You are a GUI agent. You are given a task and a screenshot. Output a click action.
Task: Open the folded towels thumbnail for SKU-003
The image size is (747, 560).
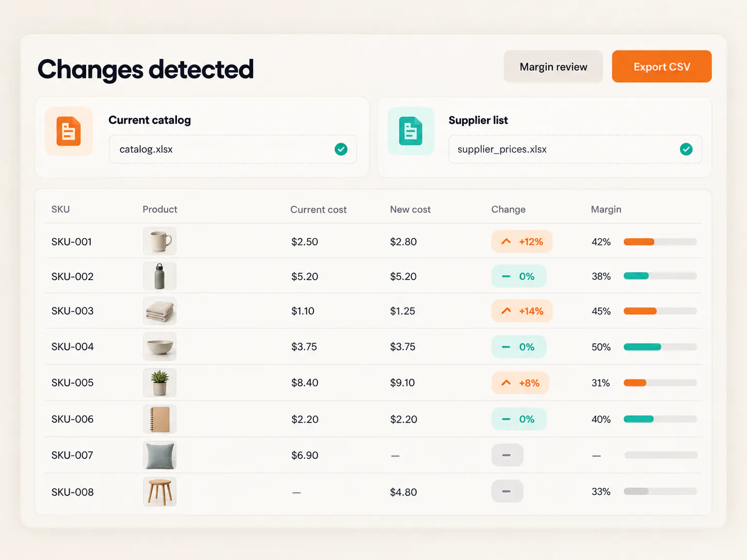coord(160,311)
